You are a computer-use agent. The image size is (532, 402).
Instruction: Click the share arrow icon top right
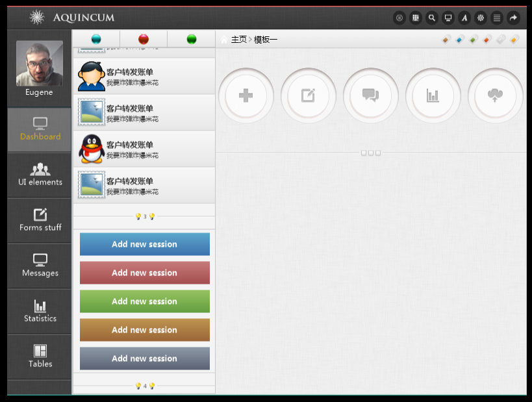click(x=513, y=18)
